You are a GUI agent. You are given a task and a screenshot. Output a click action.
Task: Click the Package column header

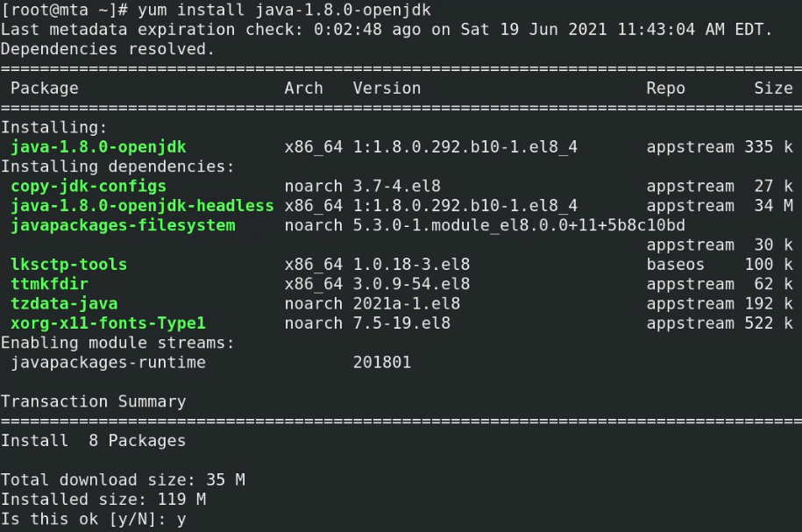pos(45,89)
